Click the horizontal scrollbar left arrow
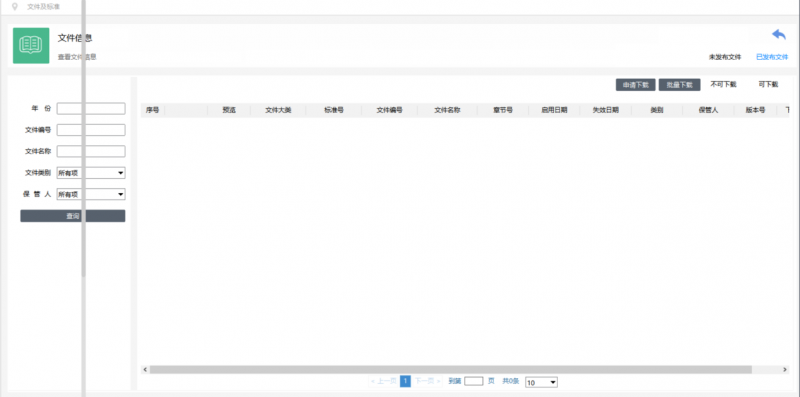The image size is (800, 397). [x=145, y=369]
